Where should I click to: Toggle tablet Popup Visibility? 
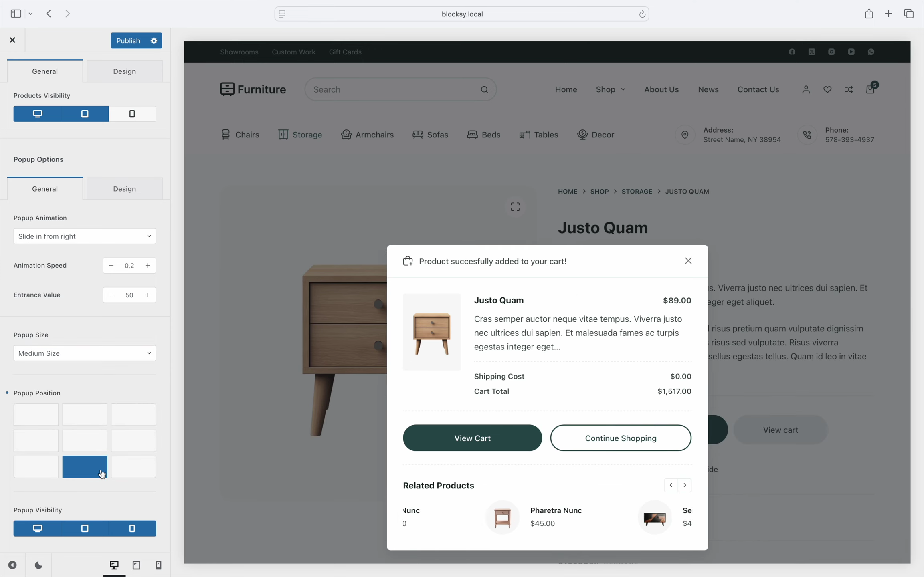click(x=85, y=528)
